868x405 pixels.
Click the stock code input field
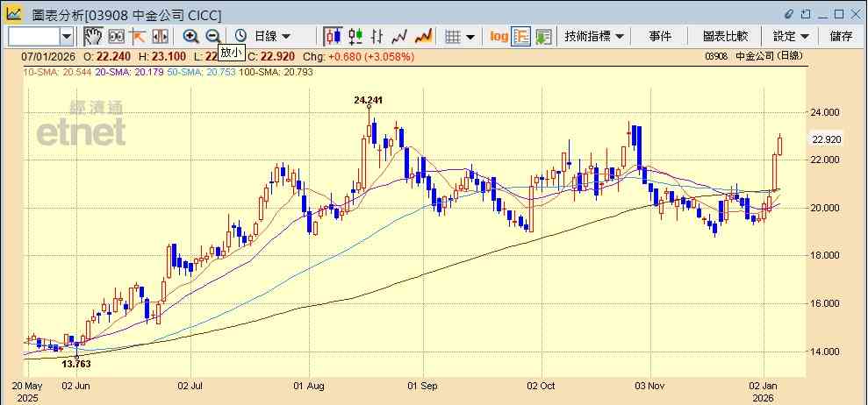pos(33,37)
